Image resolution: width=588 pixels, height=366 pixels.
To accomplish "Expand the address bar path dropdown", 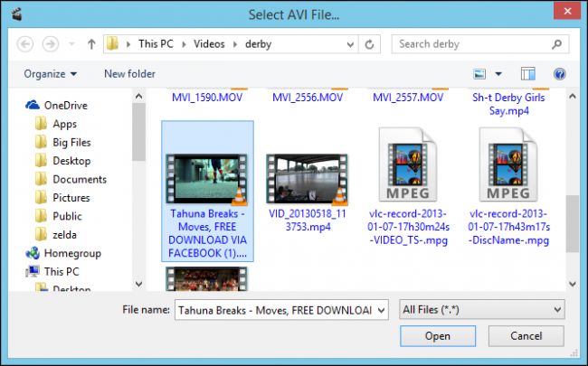I will 350,44.
